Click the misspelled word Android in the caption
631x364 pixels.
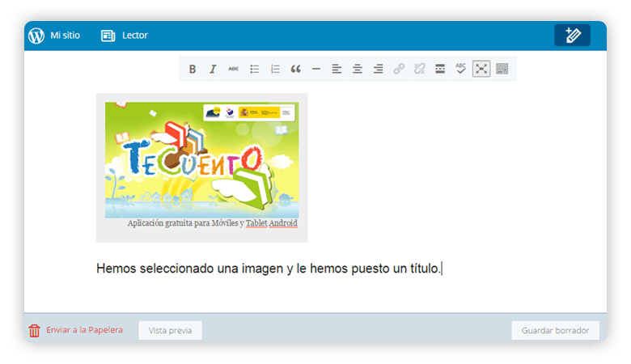click(283, 222)
